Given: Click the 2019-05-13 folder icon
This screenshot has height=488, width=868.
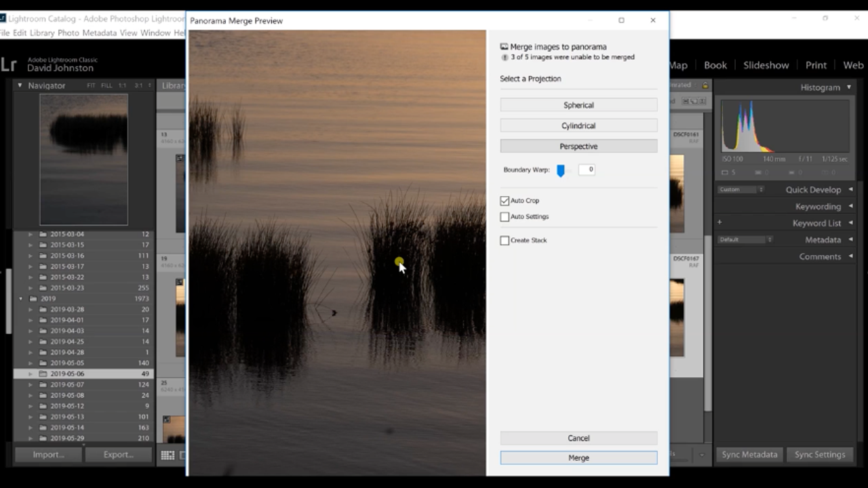Looking at the screenshot, I should click(x=43, y=417).
